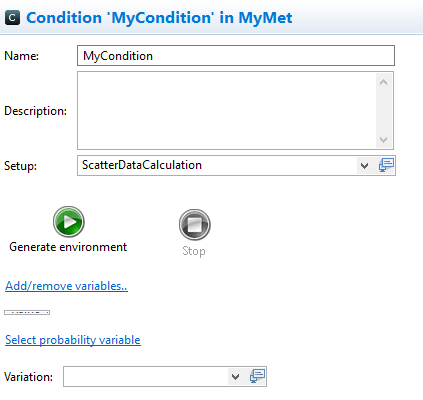423x400 pixels.
Task: Open the Add/remove variables link
Action: pyautogui.click(x=66, y=286)
